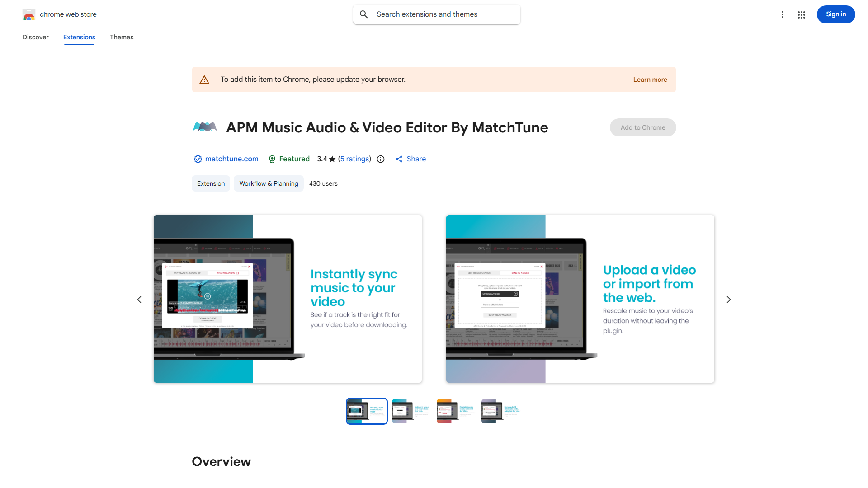Show next screenshot with right chevron
Viewport: 868px width, 488px height.
729,300
